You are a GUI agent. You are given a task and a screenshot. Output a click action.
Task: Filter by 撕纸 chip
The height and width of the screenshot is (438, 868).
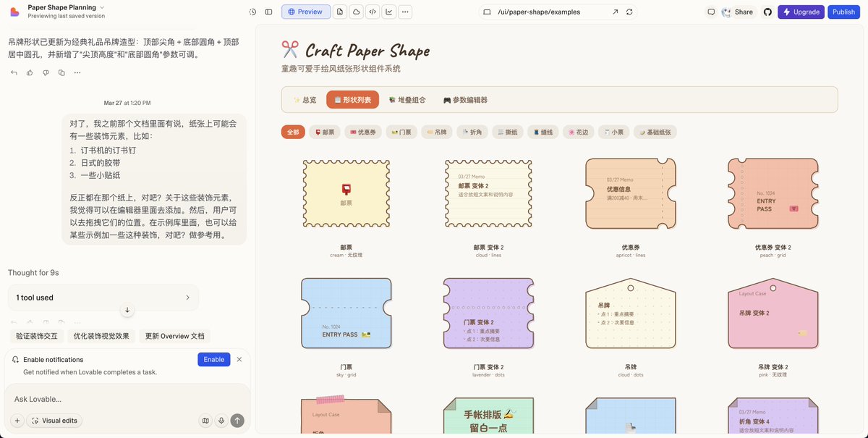[x=507, y=132]
